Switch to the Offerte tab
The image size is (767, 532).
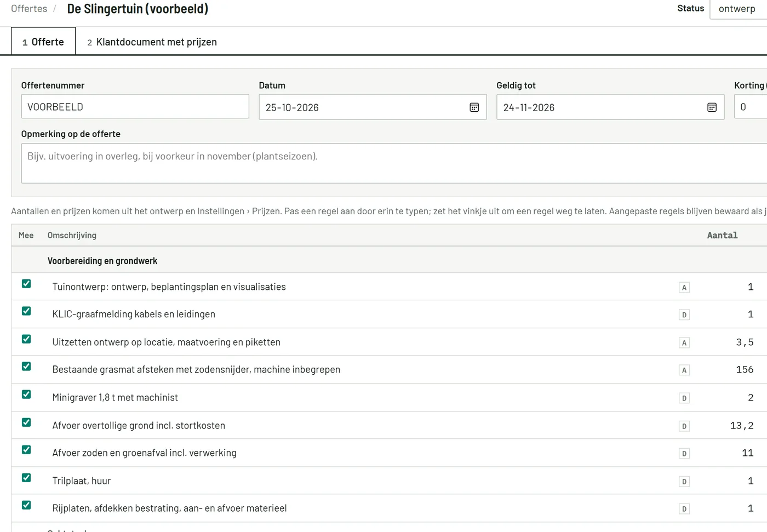[x=43, y=42]
